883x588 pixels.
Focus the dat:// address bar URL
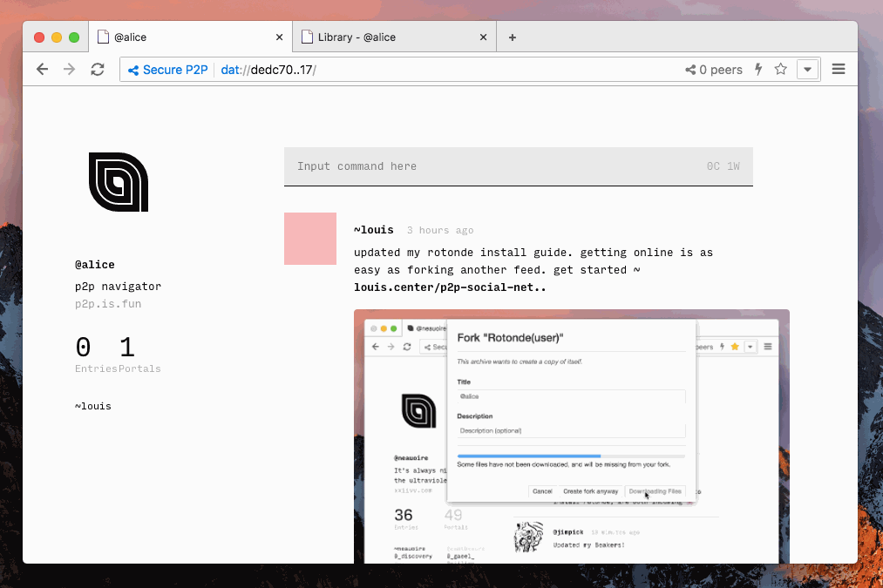(x=268, y=70)
